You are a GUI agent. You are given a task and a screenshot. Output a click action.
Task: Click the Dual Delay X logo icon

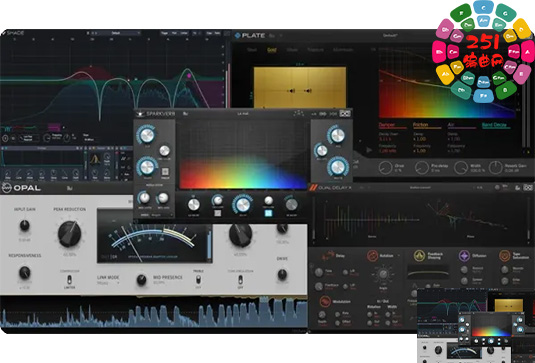coord(313,187)
